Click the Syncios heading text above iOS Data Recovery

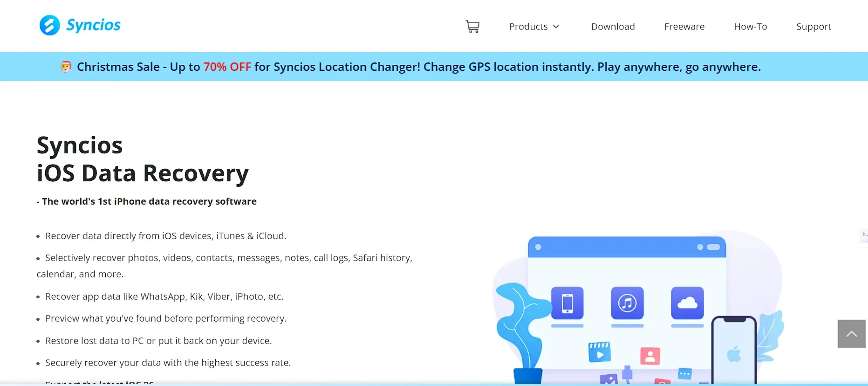[80, 145]
